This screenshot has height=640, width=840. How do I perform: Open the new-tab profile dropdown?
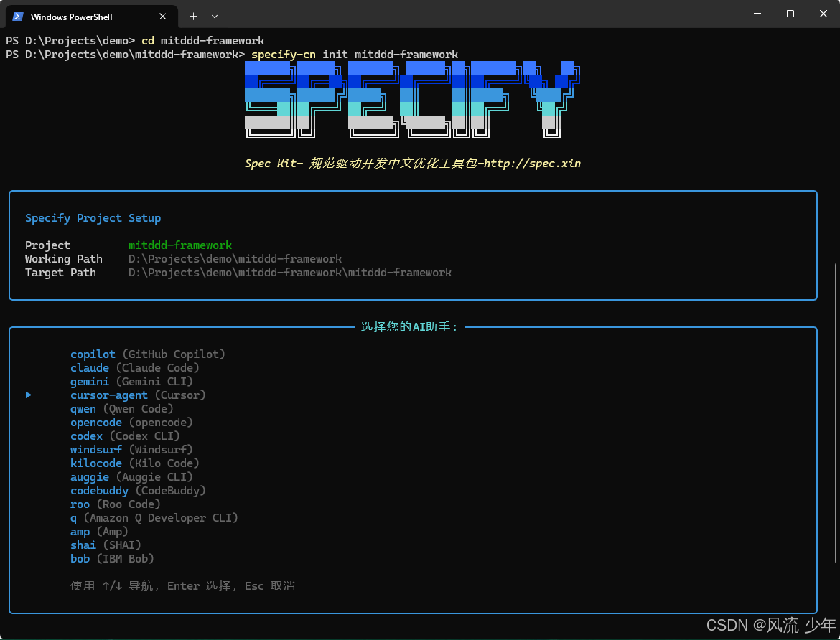coord(215,17)
